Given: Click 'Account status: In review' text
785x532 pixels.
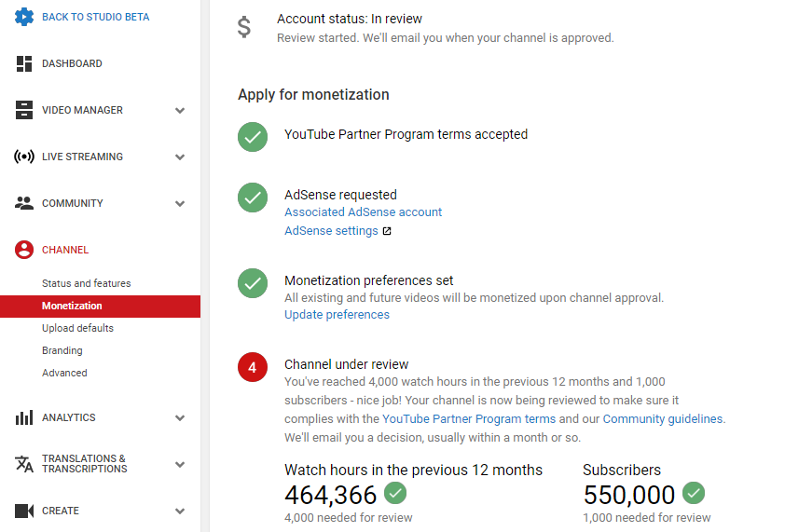Looking at the screenshot, I should (350, 19).
